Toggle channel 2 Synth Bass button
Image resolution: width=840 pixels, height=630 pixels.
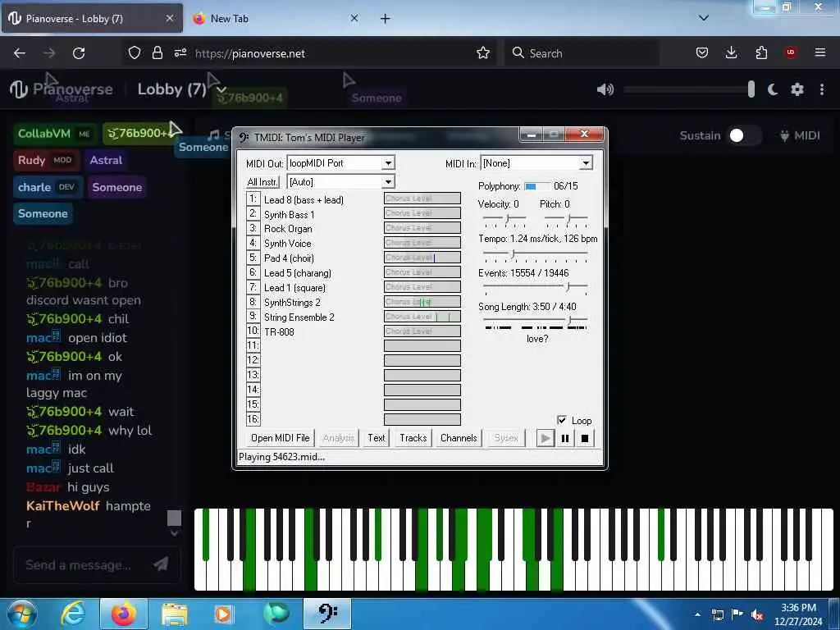[253, 214]
